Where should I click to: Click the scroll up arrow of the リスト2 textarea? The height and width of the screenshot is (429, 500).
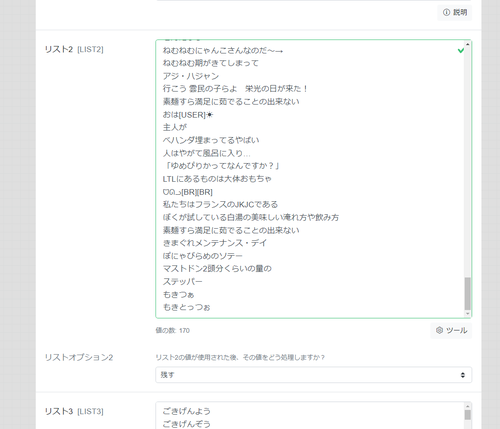point(467,44)
